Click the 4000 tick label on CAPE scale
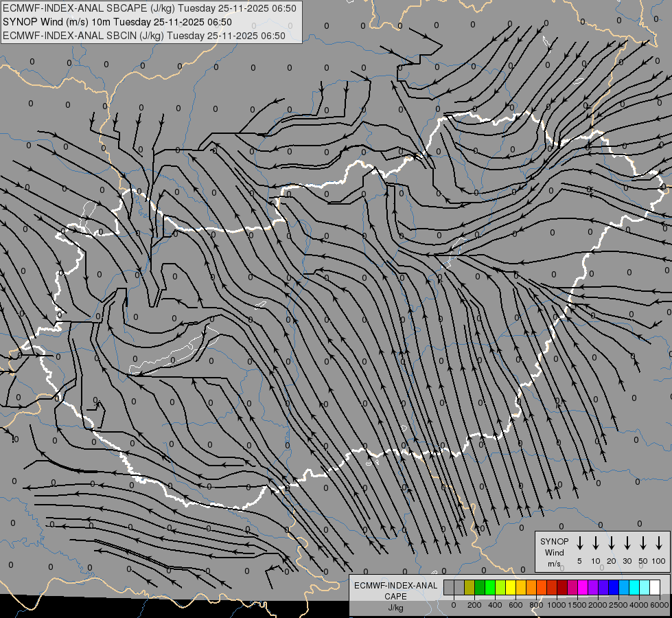672x618 pixels. [639, 605]
